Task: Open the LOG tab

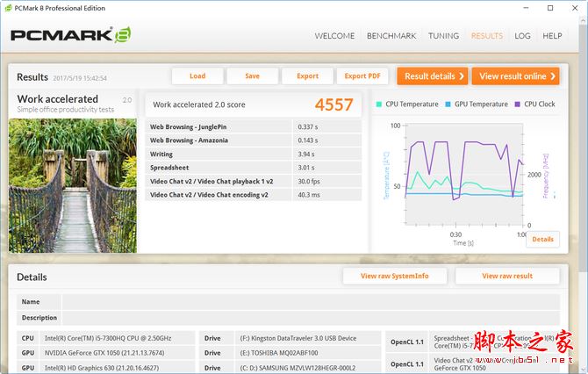Action: point(522,36)
